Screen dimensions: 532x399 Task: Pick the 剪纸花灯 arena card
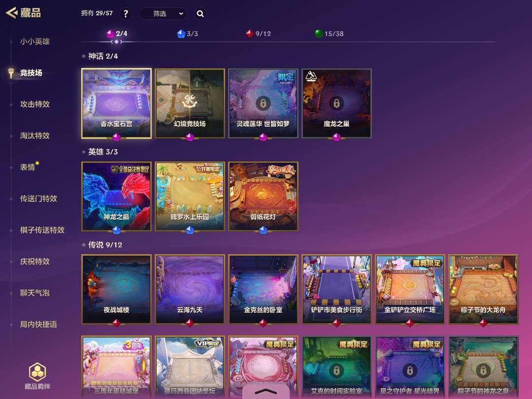[x=263, y=197]
